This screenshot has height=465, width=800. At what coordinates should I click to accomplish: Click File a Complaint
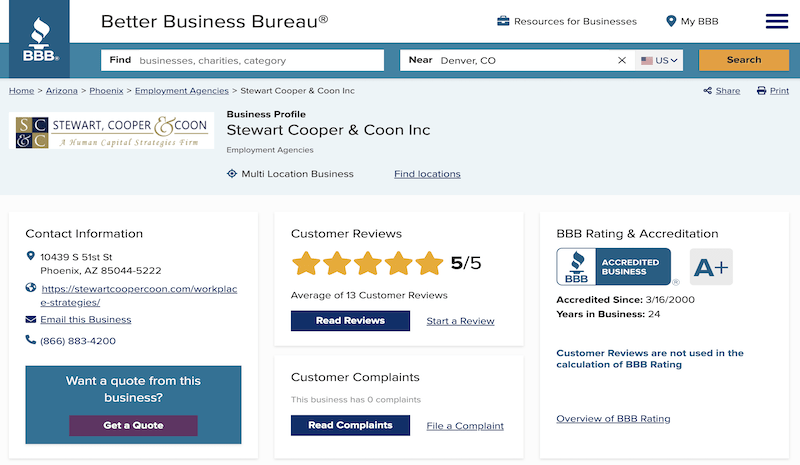[465, 426]
